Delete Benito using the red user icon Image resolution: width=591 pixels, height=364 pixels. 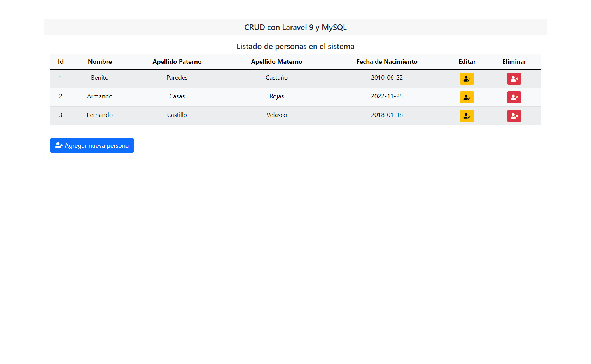514,79
